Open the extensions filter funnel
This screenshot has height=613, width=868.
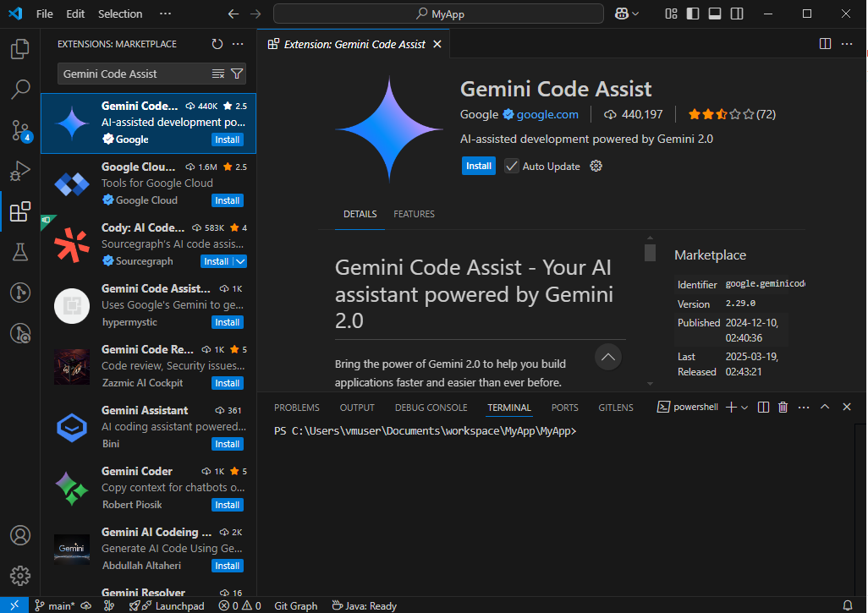[237, 74]
